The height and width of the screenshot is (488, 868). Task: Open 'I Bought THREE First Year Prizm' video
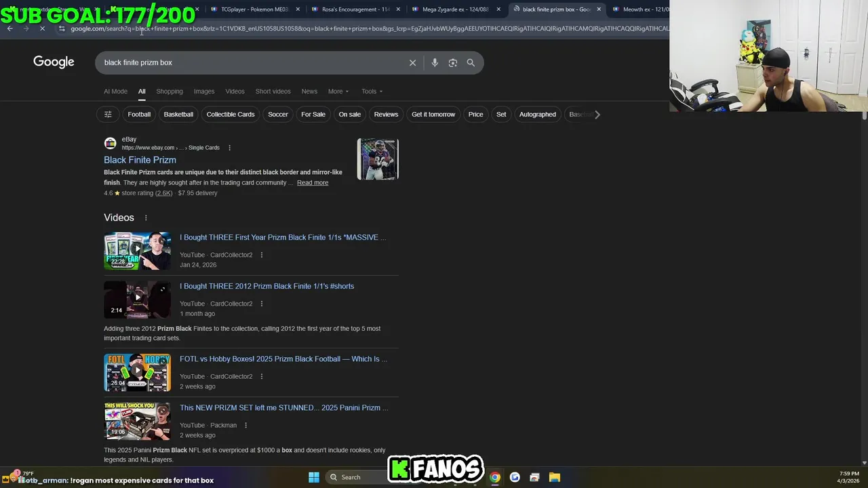click(283, 237)
